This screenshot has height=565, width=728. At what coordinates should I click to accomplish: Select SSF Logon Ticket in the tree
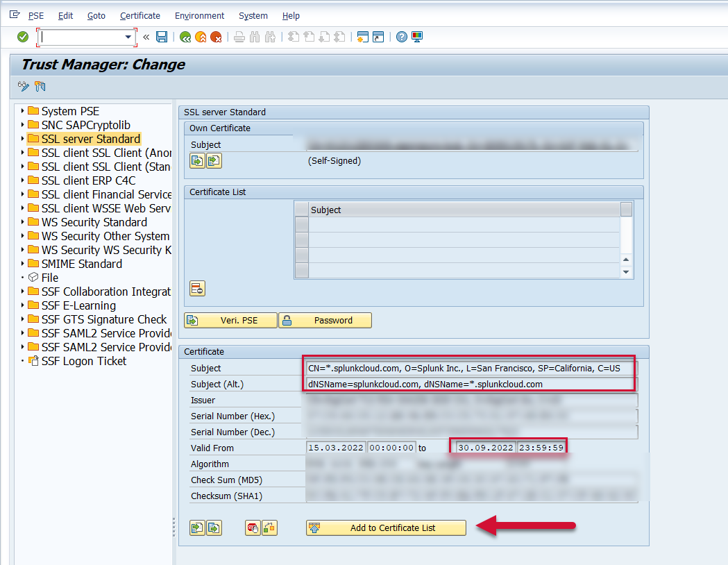pos(83,361)
